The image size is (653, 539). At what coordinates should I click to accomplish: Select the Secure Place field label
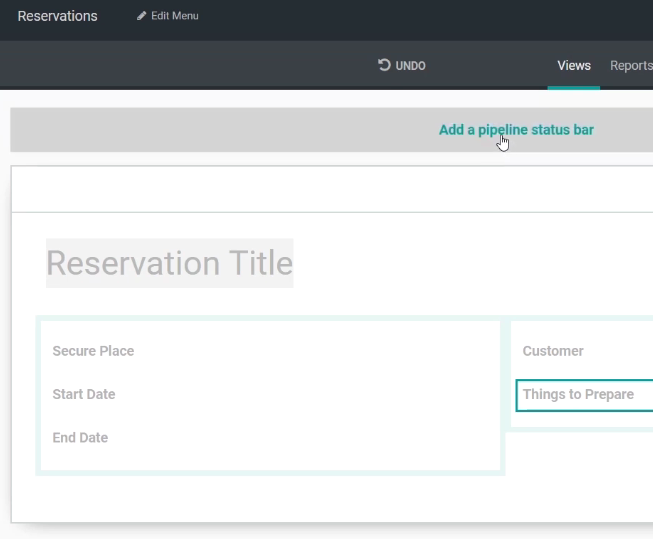coord(93,351)
